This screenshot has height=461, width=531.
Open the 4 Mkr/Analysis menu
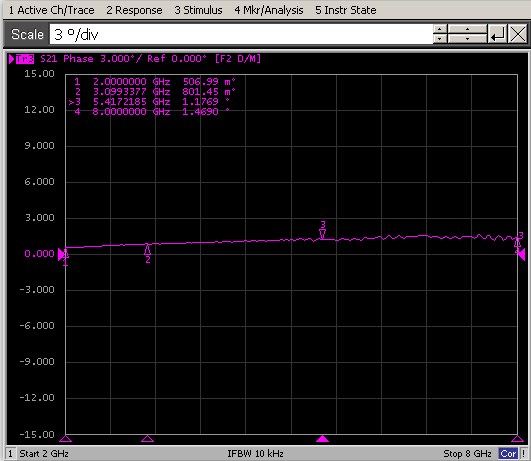pos(269,10)
